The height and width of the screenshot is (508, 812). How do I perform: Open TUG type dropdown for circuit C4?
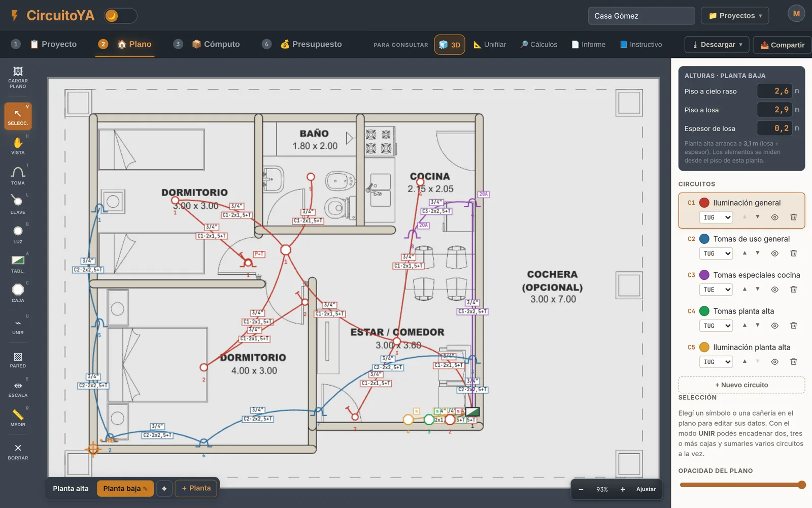(716, 326)
